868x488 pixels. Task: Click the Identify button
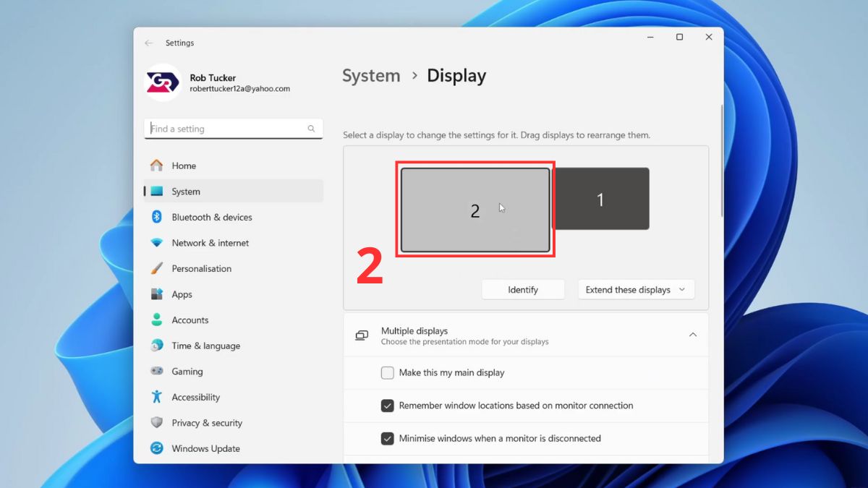click(523, 289)
